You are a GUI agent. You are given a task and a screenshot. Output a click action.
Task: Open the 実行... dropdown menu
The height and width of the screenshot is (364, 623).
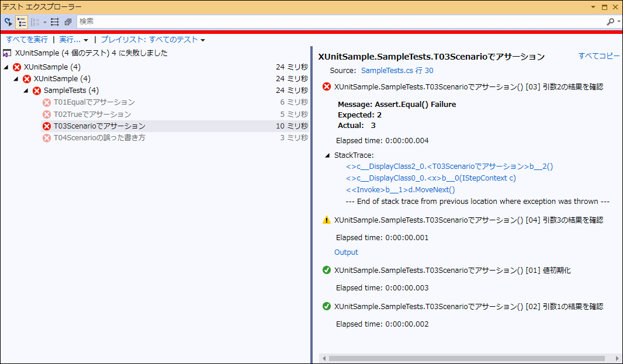click(x=74, y=40)
